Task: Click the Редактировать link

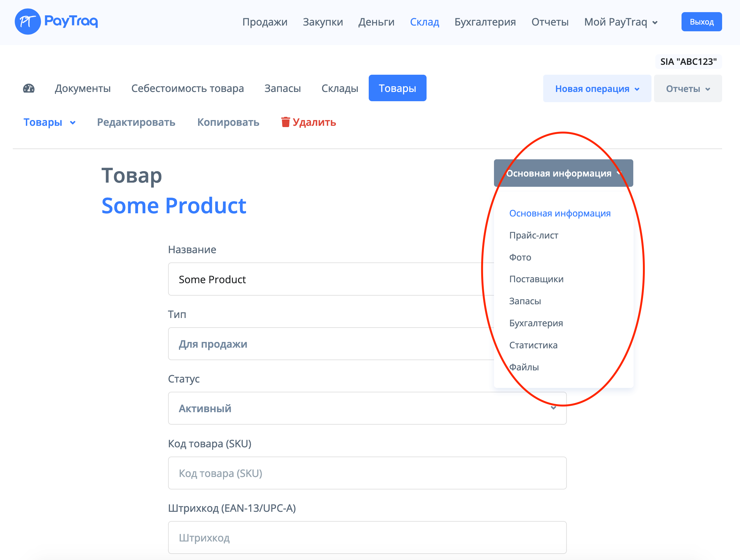Action: 136,122
